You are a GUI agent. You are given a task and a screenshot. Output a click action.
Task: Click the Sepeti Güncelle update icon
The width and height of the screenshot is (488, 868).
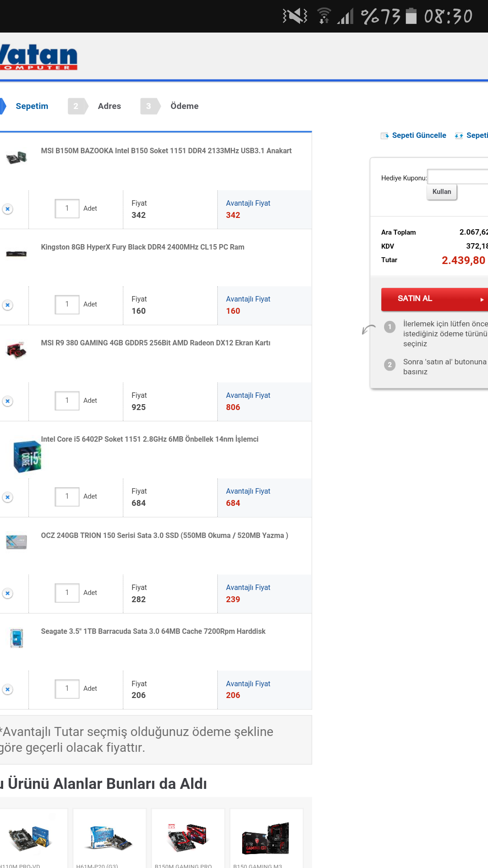coord(385,136)
